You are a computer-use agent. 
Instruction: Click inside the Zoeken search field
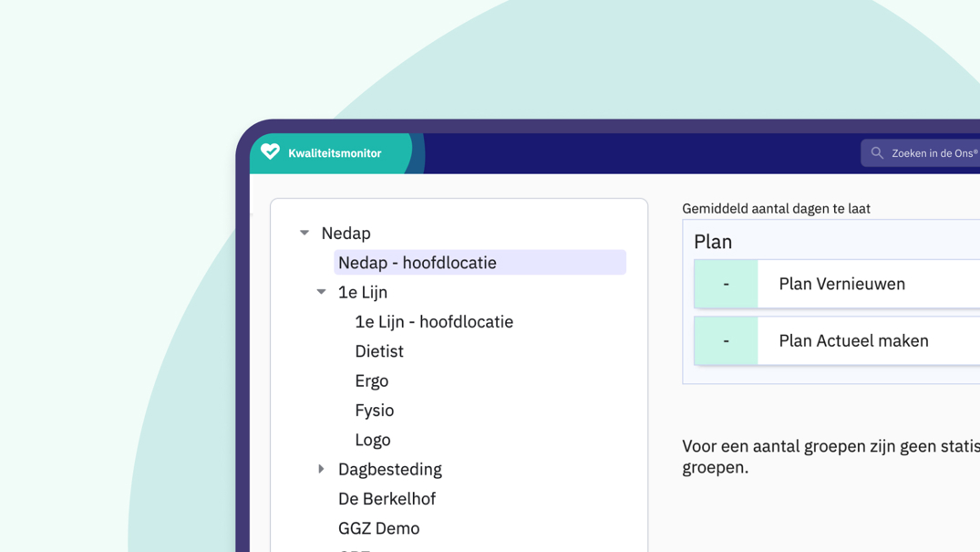(x=930, y=152)
